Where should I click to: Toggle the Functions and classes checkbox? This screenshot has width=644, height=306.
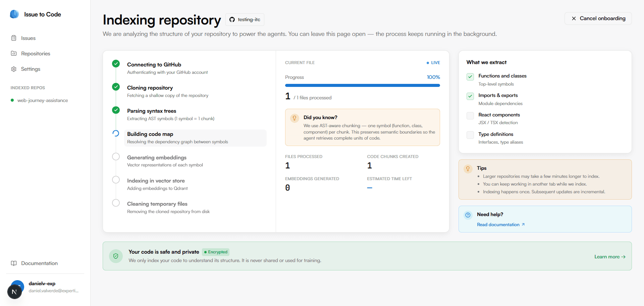(470, 77)
